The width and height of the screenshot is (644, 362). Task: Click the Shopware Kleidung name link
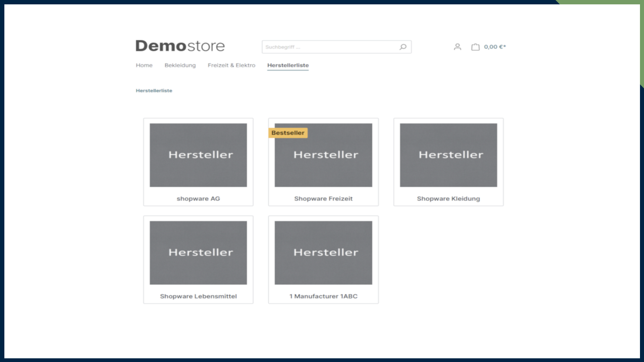coord(448,199)
